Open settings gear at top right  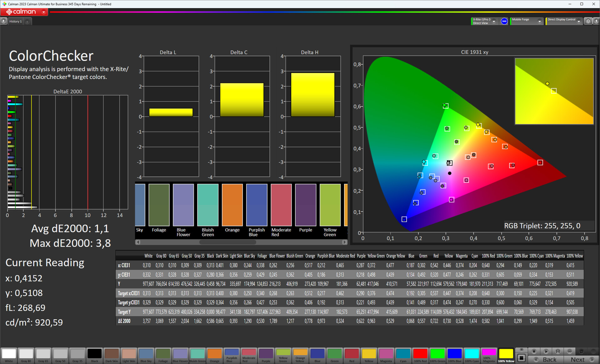pos(588,21)
